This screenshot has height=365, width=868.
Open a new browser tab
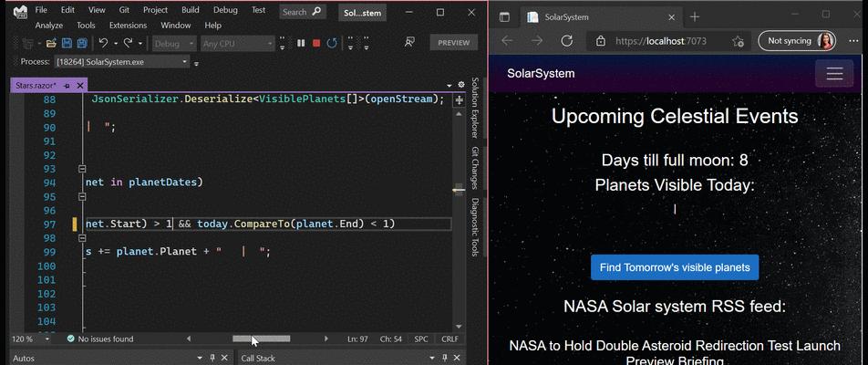click(695, 17)
